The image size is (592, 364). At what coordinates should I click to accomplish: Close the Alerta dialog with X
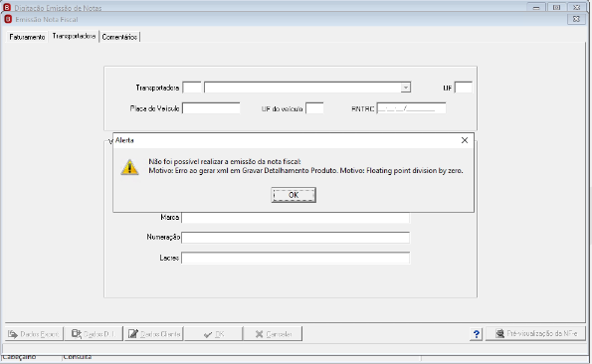point(465,140)
